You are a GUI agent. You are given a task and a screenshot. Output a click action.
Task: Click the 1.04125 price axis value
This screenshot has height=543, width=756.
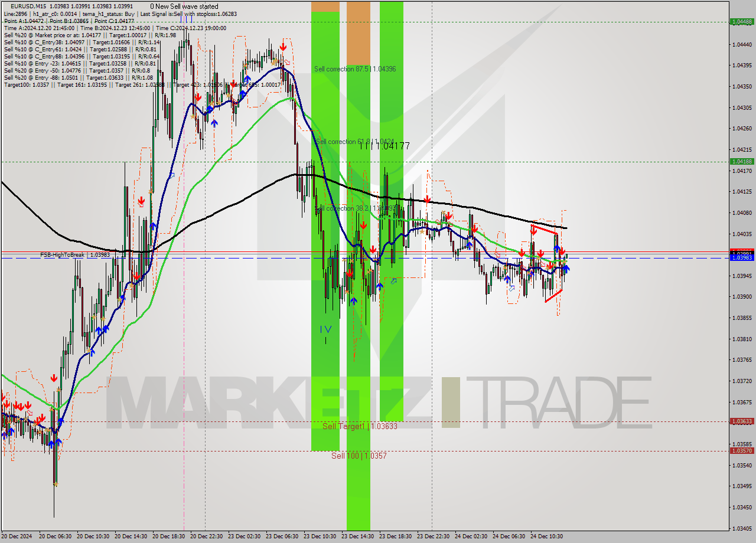click(x=742, y=191)
